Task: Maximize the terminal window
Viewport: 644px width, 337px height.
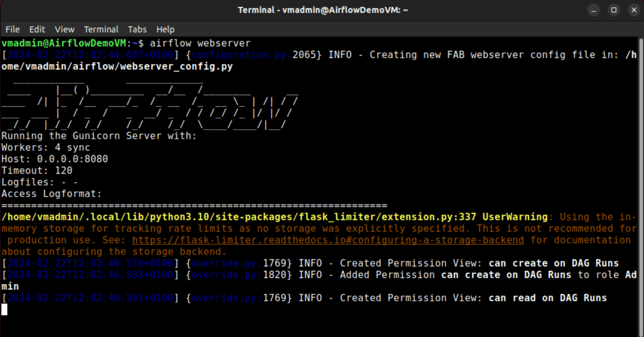Action: tap(614, 10)
